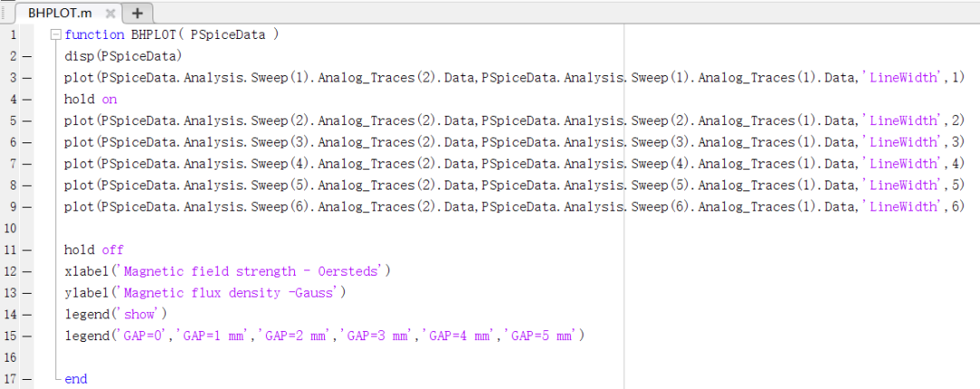Set breakpoint at line 11 hold off

click(x=26, y=250)
